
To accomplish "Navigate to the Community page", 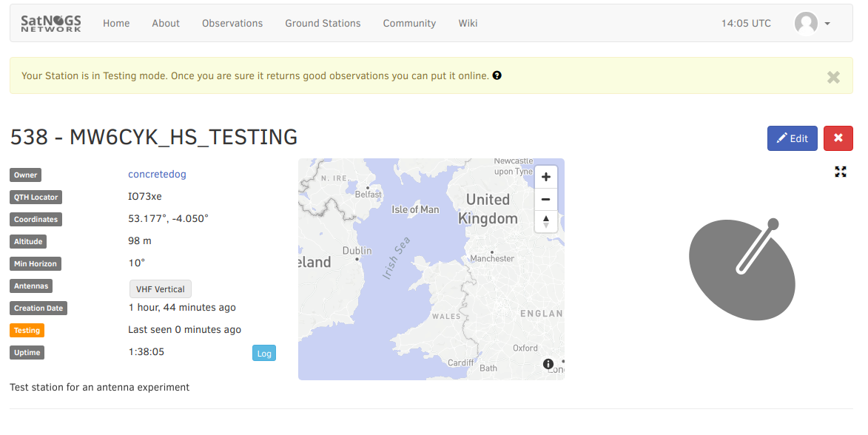I will point(409,23).
